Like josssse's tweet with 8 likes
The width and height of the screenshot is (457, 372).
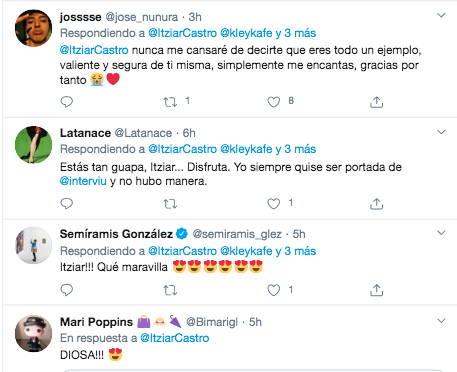click(x=274, y=102)
